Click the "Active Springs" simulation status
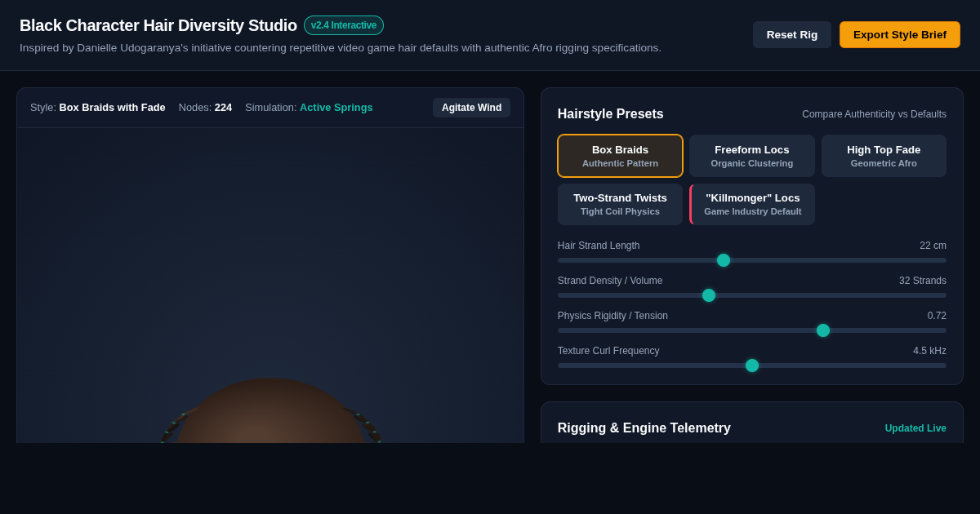The width and height of the screenshot is (980, 514). [x=336, y=108]
